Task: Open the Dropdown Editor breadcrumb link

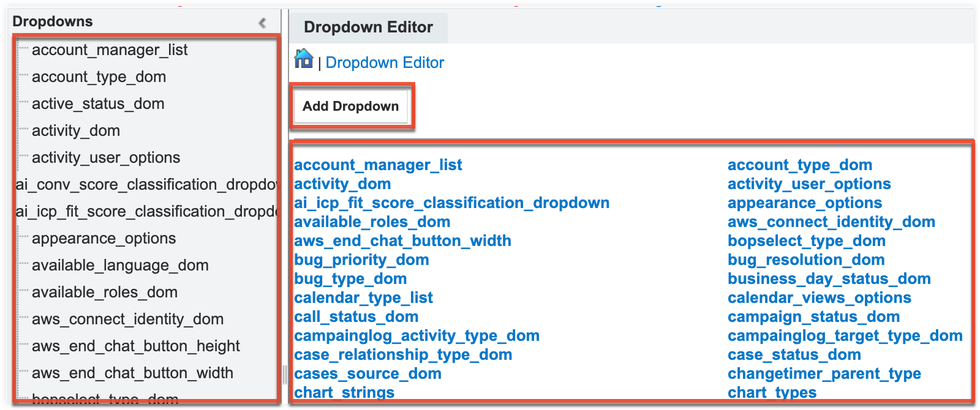Action: [x=385, y=62]
